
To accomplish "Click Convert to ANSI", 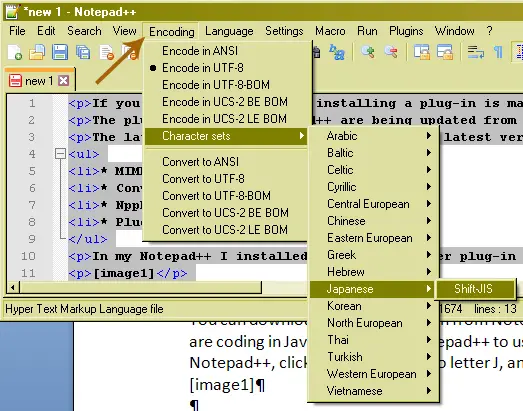I will coord(226,162).
